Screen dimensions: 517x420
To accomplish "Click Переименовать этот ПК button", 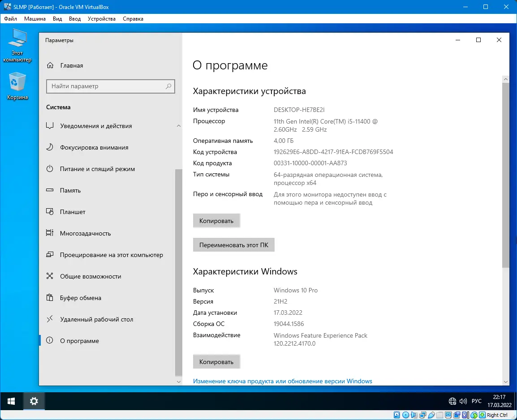I will tap(234, 245).
